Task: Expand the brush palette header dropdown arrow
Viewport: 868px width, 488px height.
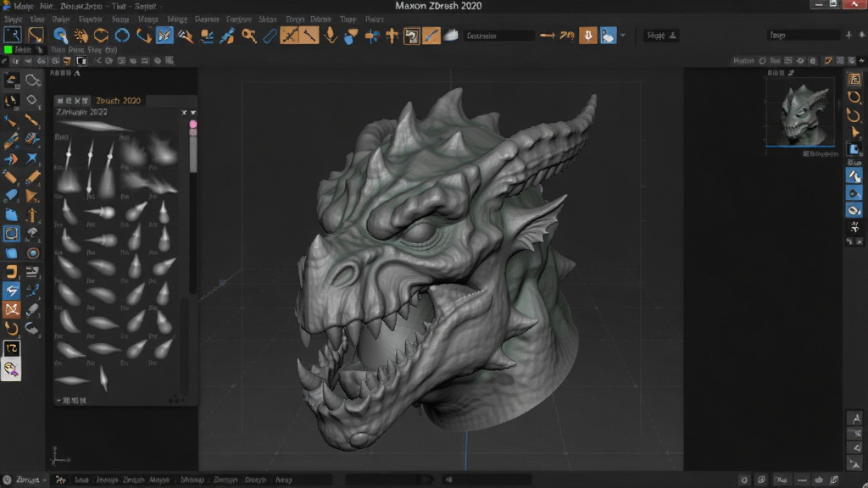Action: (193, 113)
